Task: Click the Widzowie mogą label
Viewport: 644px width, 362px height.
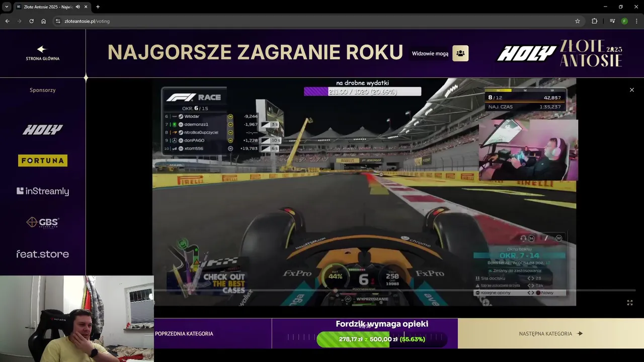Action: 430,53
